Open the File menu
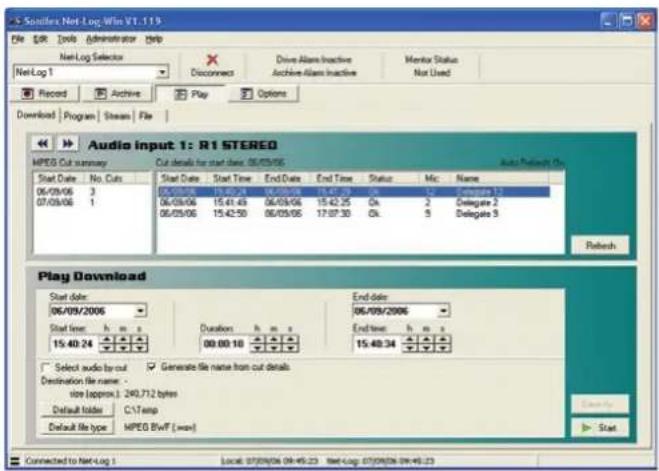 [18, 39]
